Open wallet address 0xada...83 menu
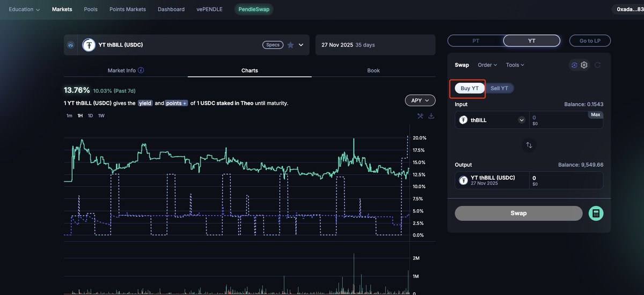This screenshot has width=644, height=295. [x=629, y=9]
